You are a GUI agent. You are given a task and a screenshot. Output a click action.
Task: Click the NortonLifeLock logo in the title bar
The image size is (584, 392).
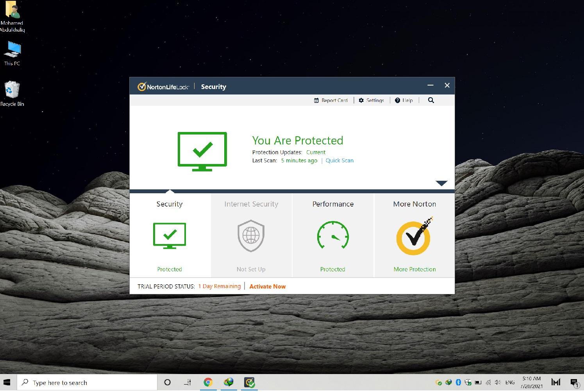[163, 87]
